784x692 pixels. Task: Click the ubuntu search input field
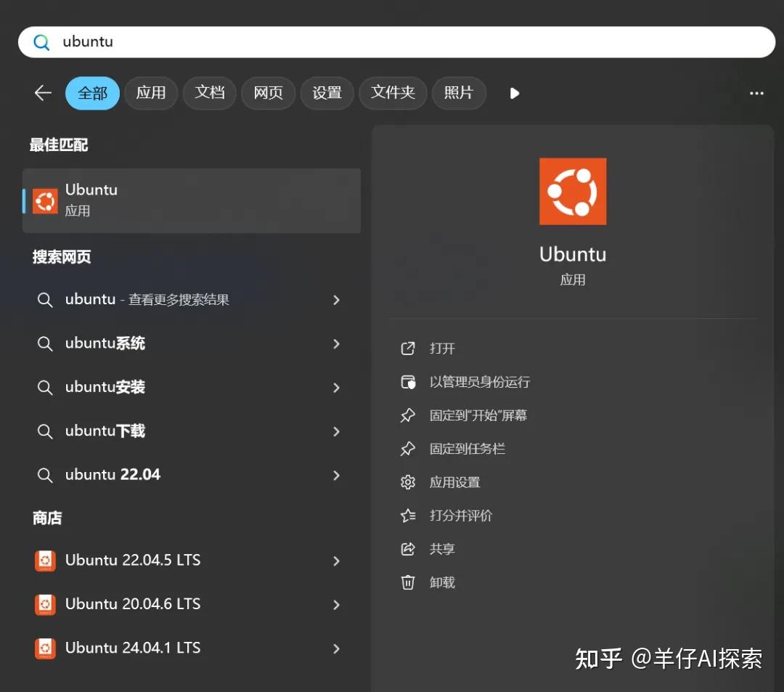[396, 42]
